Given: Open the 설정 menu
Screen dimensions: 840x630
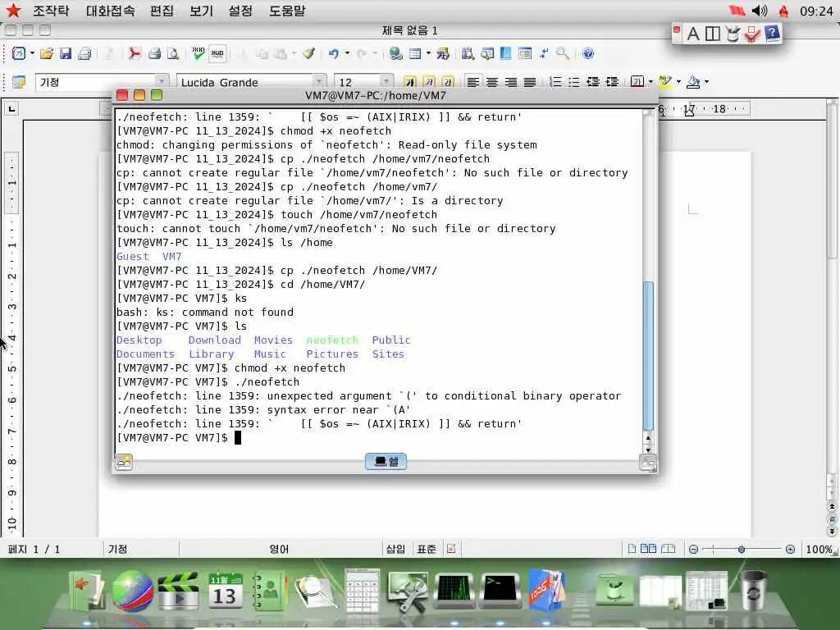Looking at the screenshot, I should tap(240, 11).
